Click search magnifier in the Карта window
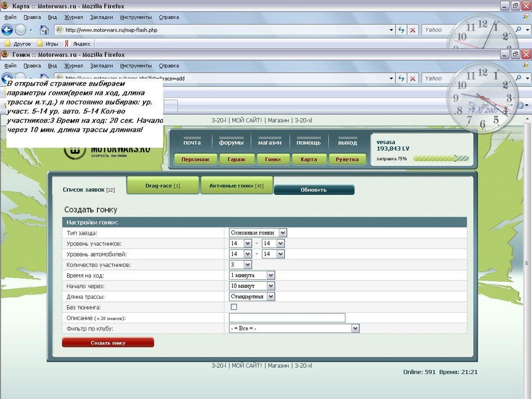The image size is (532, 399). pyautogui.click(x=518, y=30)
